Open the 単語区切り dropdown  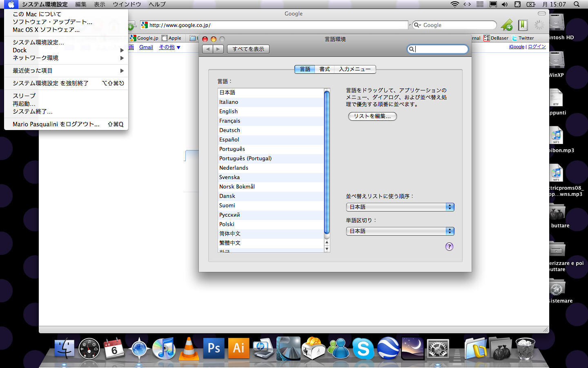tap(400, 231)
